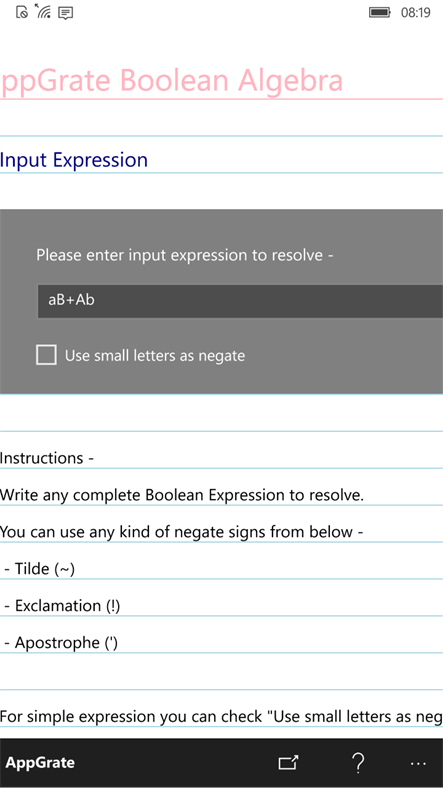The image size is (443, 788).
Task: Expand the more options ellipsis menu
Action: 418,763
